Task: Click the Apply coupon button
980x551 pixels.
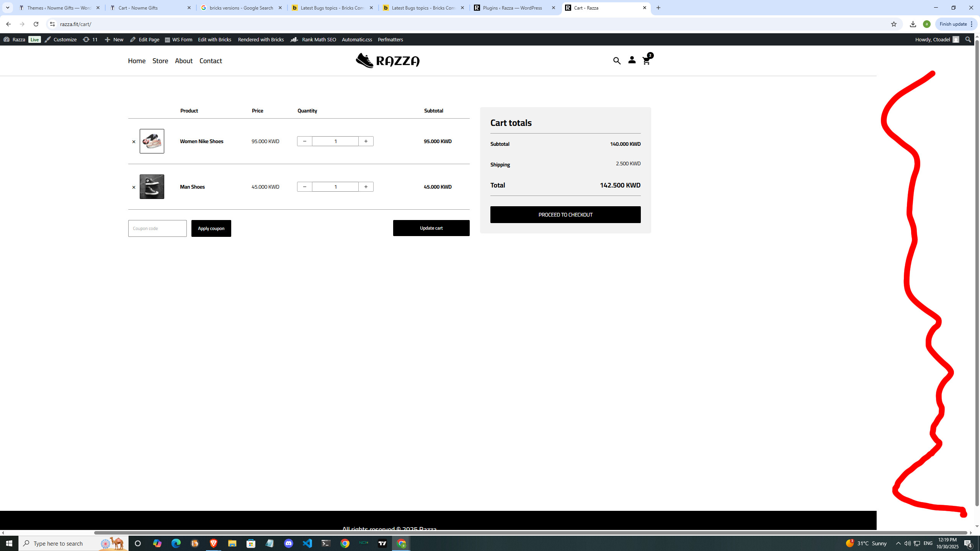Action: click(211, 228)
